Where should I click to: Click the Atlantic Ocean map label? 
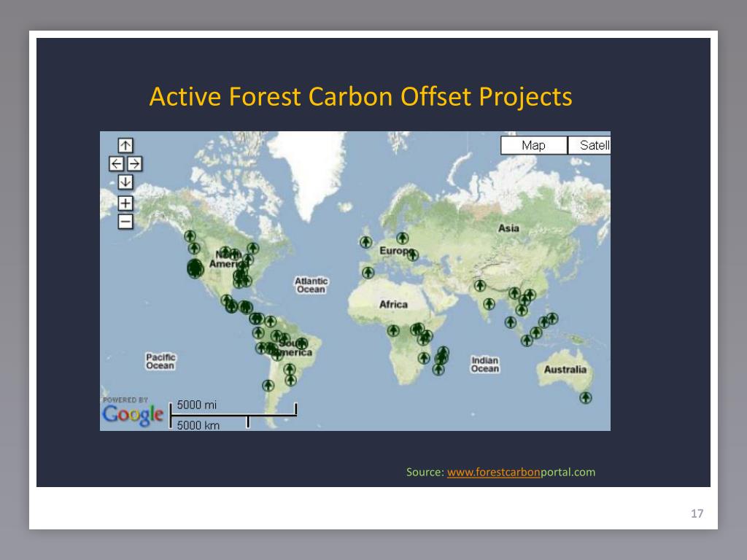(311, 285)
